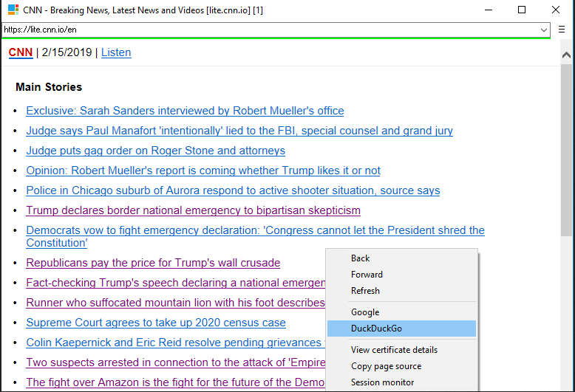Click the Listen link
Screen dimensions: 575x392
116,52
